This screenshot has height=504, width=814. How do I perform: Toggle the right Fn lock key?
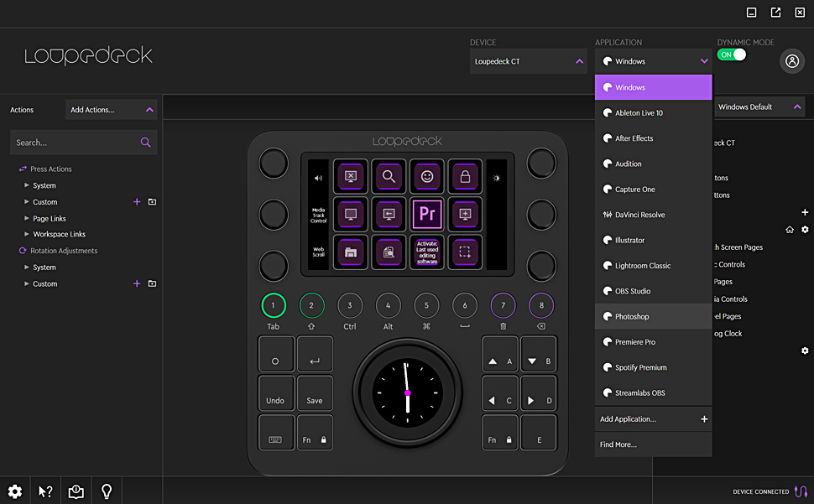[x=500, y=433]
